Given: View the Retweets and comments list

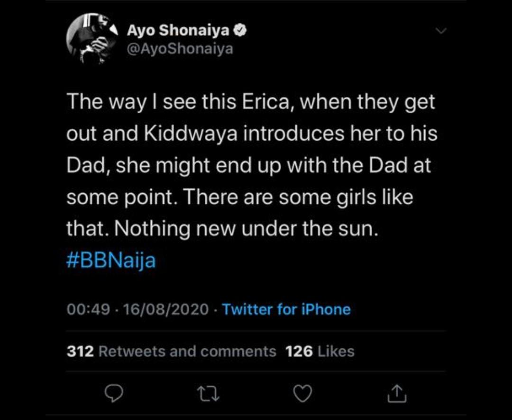Looking at the screenshot, I should 187,351.
